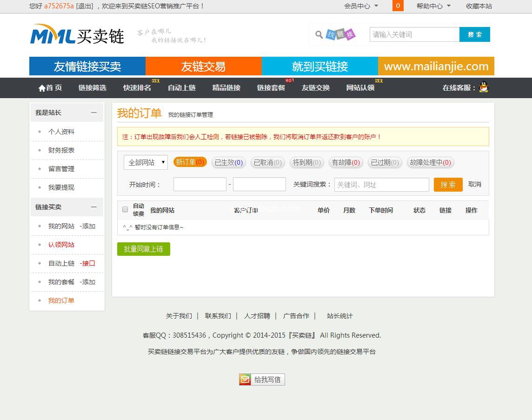Open 个人资料 in sidebar
The height and width of the screenshot is (420, 532).
61,132
